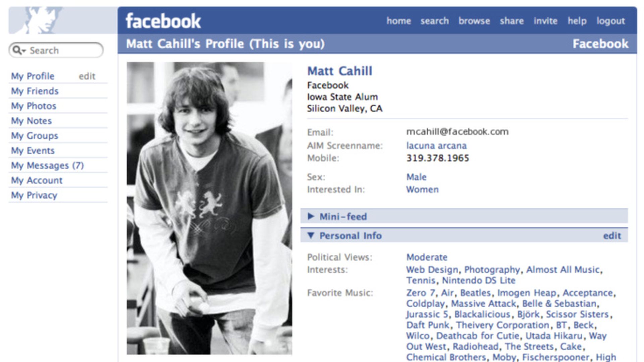Click edit next to My Profile

[x=87, y=76]
